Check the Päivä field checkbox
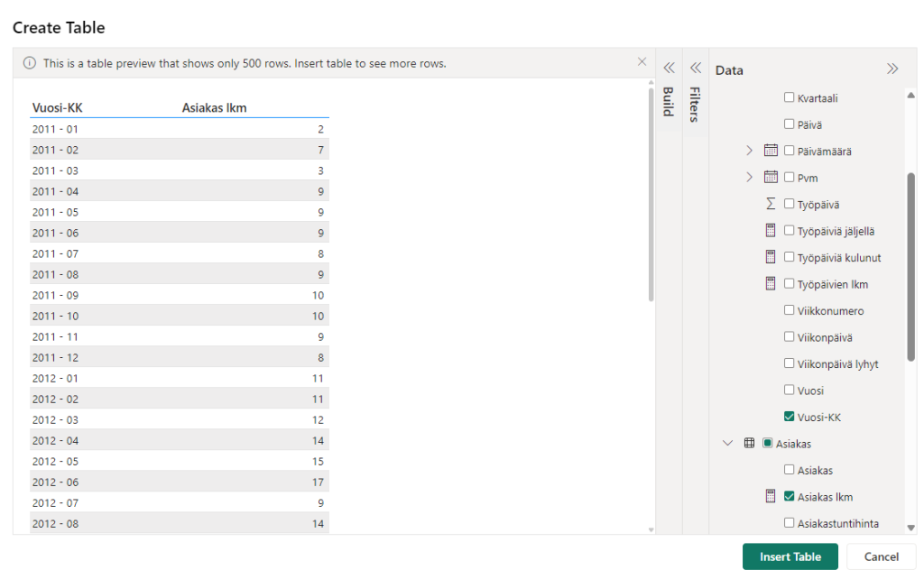Viewport: 924px width, 579px height. point(789,124)
